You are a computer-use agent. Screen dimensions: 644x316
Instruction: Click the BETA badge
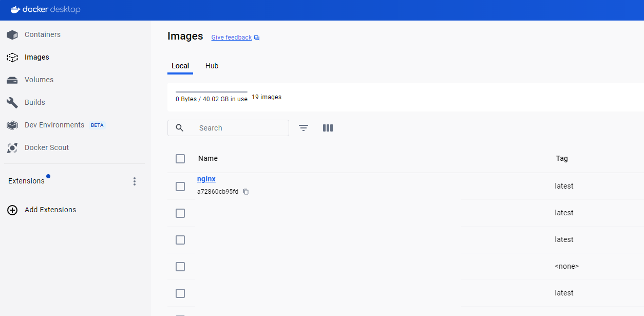pos(97,125)
